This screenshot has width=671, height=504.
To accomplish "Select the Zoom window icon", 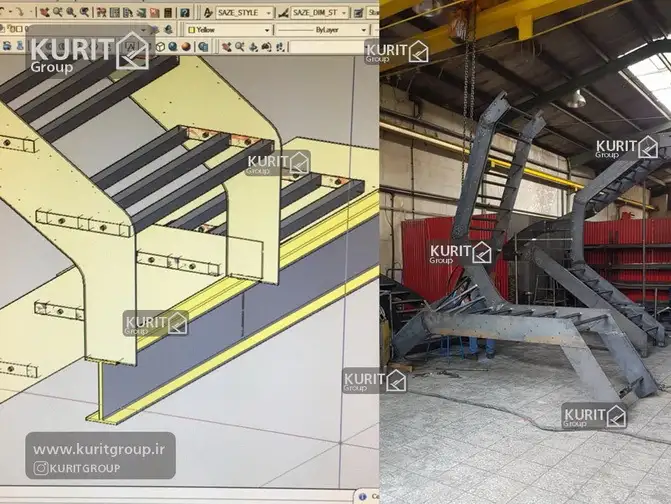I will 72,12.
